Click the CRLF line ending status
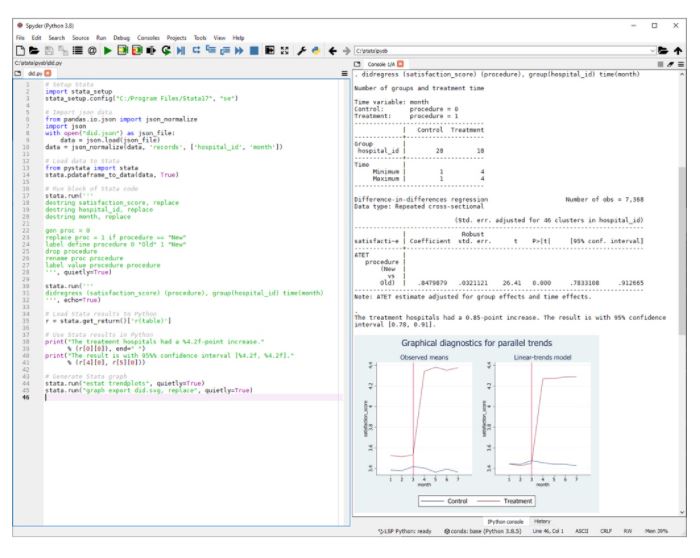The width and height of the screenshot is (700, 558). click(606, 531)
